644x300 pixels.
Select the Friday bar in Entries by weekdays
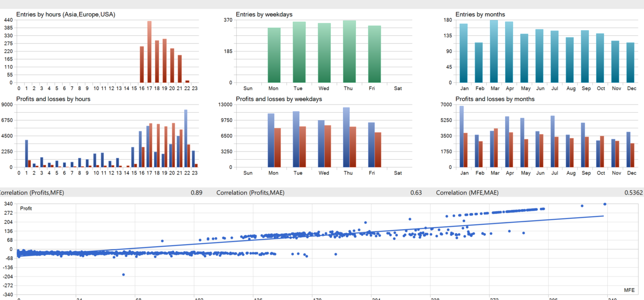pyautogui.click(x=374, y=54)
